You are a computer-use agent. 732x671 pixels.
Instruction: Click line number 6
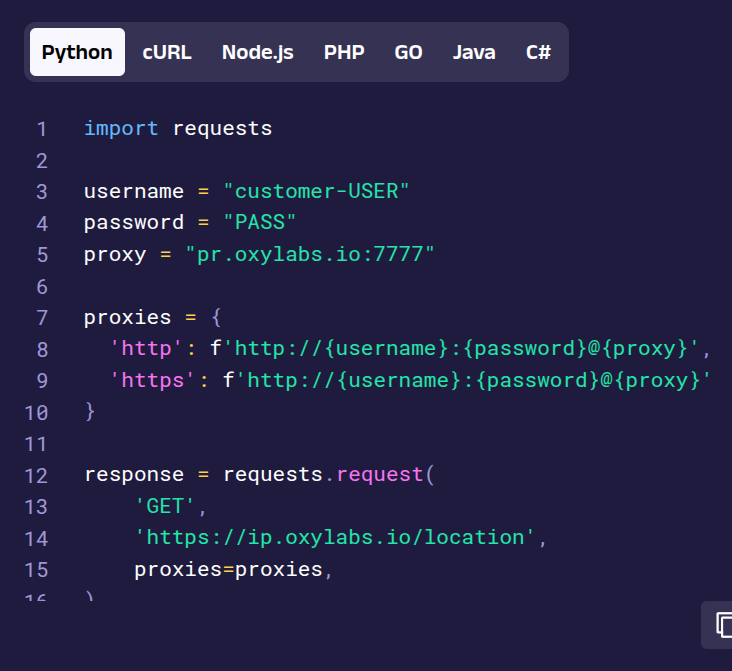[x=42, y=287]
